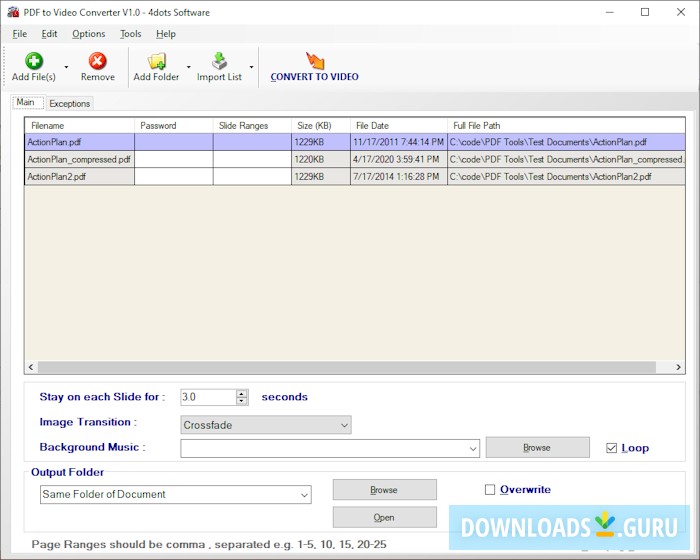Image resolution: width=700 pixels, height=560 pixels.
Task: Open the Tools menu
Action: (131, 34)
